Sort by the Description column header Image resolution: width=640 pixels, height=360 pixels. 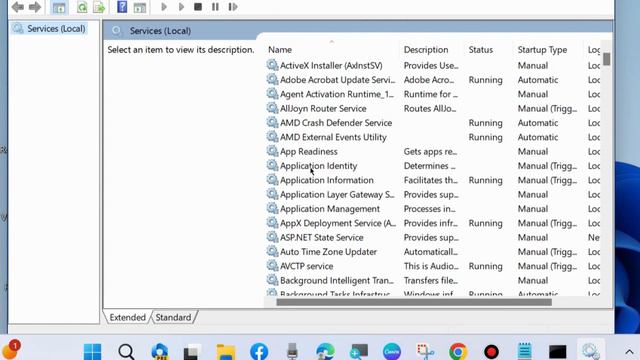[426, 50]
